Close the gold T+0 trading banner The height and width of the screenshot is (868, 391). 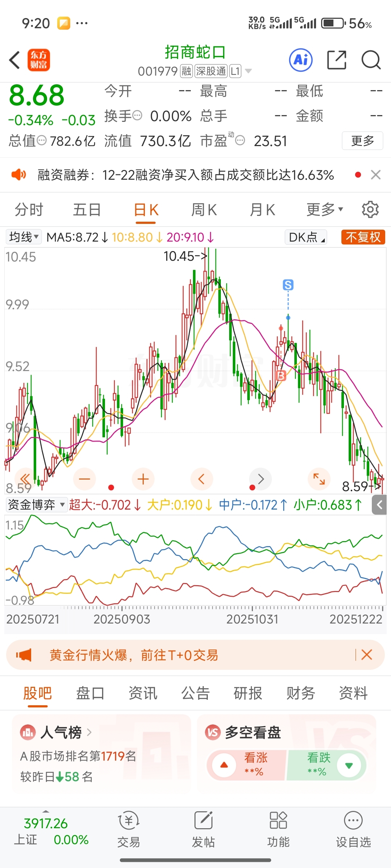coord(367,655)
